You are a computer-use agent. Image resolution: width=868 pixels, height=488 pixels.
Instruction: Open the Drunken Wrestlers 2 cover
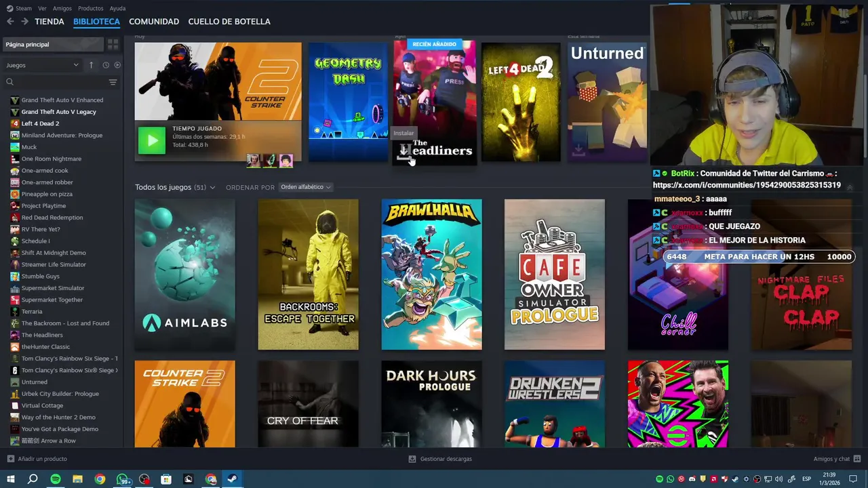click(x=555, y=404)
